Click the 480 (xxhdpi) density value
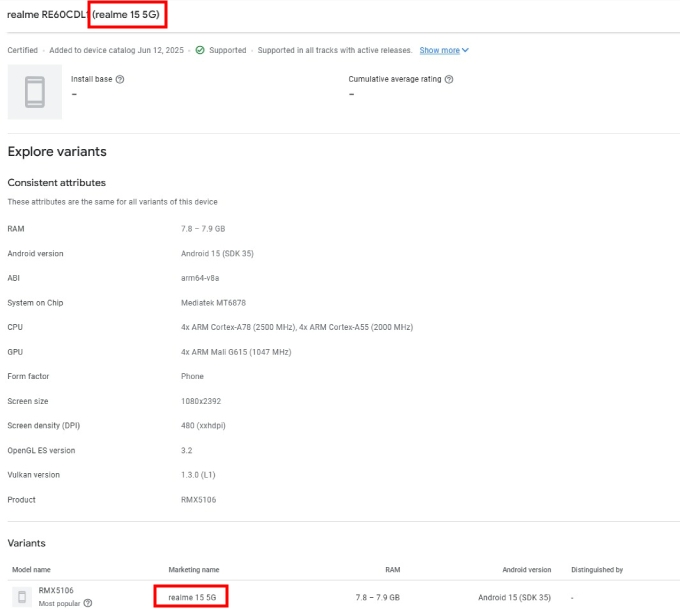 [x=203, y=425]
